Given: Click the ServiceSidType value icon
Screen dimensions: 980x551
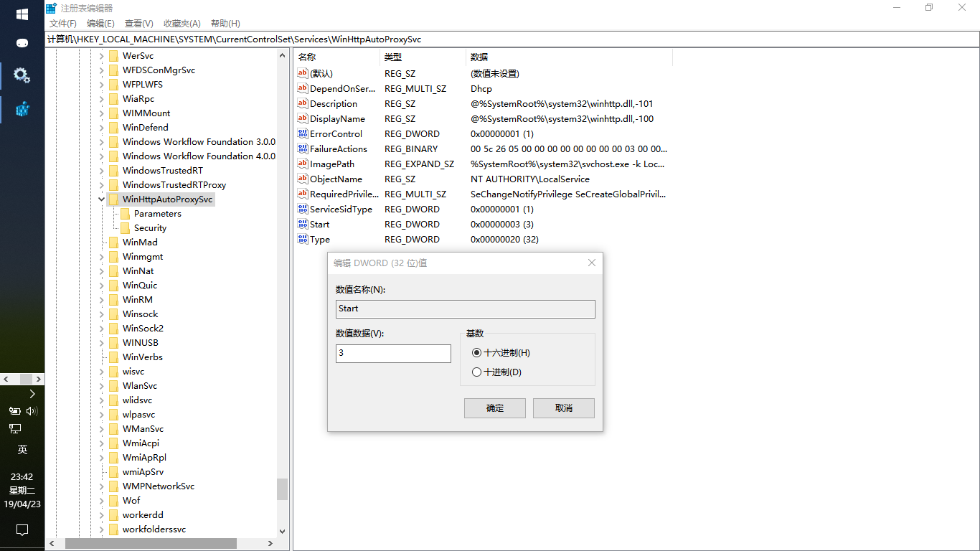Looking at the screenshot, I should click(x=303, y=209).
